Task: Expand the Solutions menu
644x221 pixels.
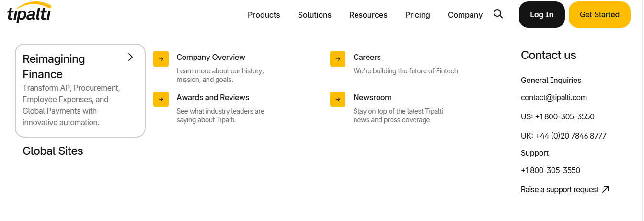Action: (314, 15)
